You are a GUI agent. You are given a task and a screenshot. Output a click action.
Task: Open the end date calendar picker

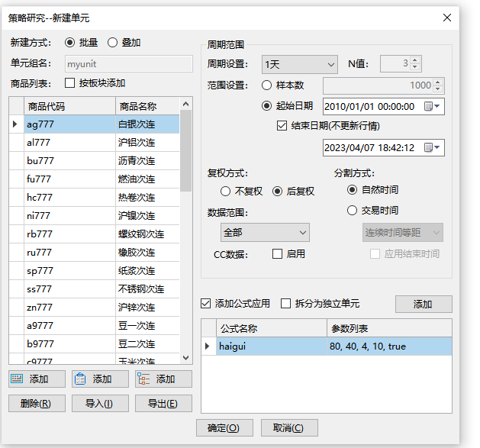(432, 147)
